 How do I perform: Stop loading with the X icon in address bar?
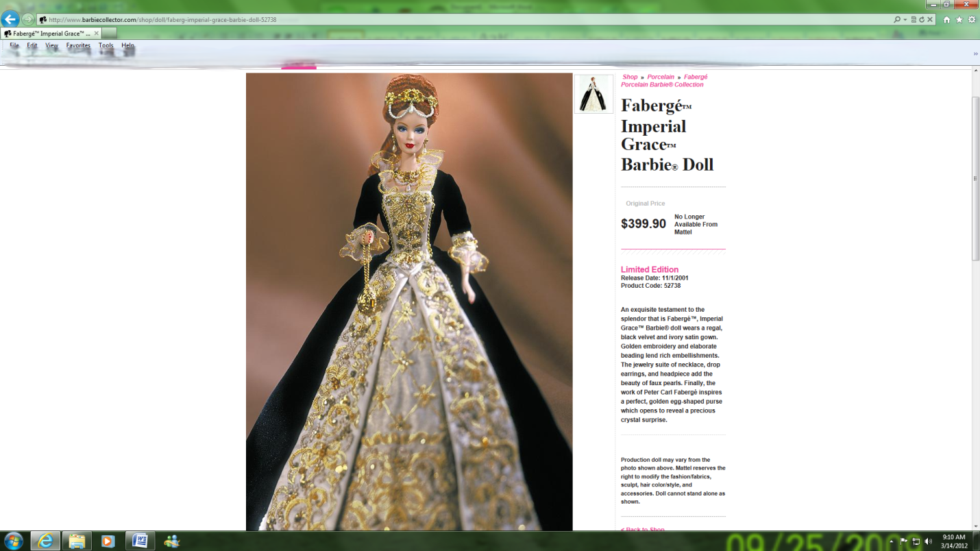coord(930,20)
